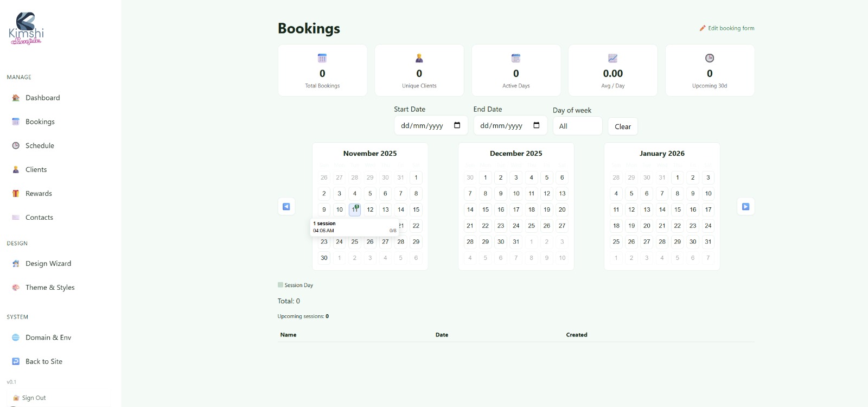Image resolution: width=868 pixels, height=407 pixels.
Task: Select November 15 in calendar
Action: coord(416,209)
